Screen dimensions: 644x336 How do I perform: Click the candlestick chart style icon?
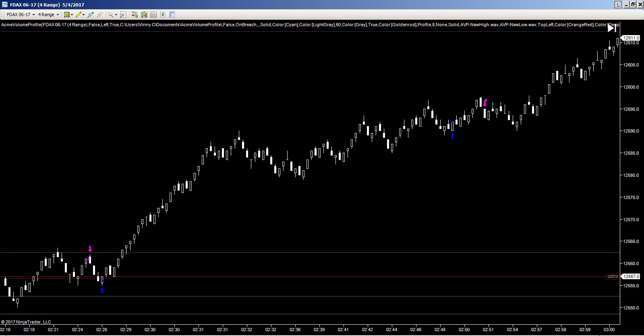(x=67, y=15)
